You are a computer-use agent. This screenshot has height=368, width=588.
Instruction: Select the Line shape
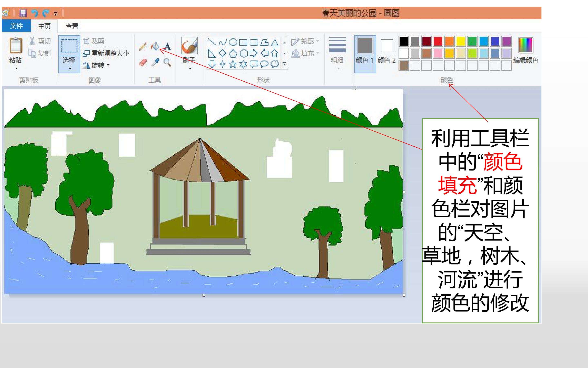tap(212, 42)
